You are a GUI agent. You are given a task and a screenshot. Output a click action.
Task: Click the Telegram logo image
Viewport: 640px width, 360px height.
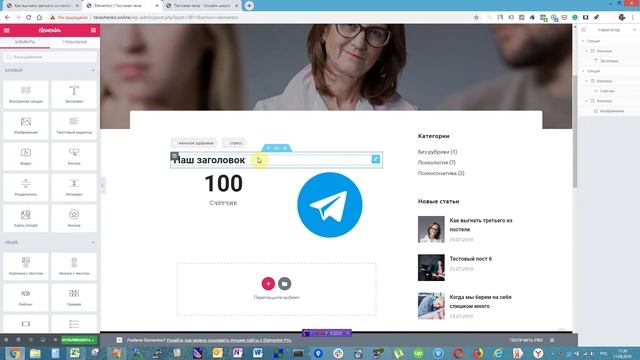[329, 205]
